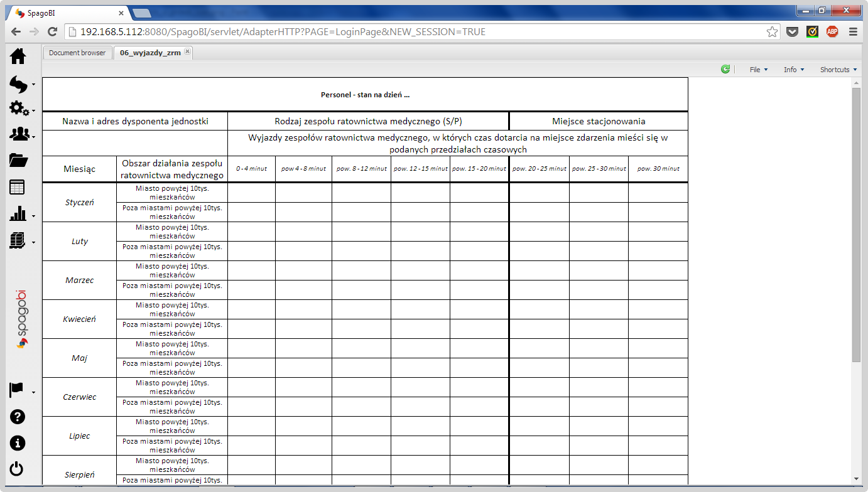This screenshot has width=868, height=492.
Task: Click the Adblock Plus ABP icon
Action: tap(832, 31)
